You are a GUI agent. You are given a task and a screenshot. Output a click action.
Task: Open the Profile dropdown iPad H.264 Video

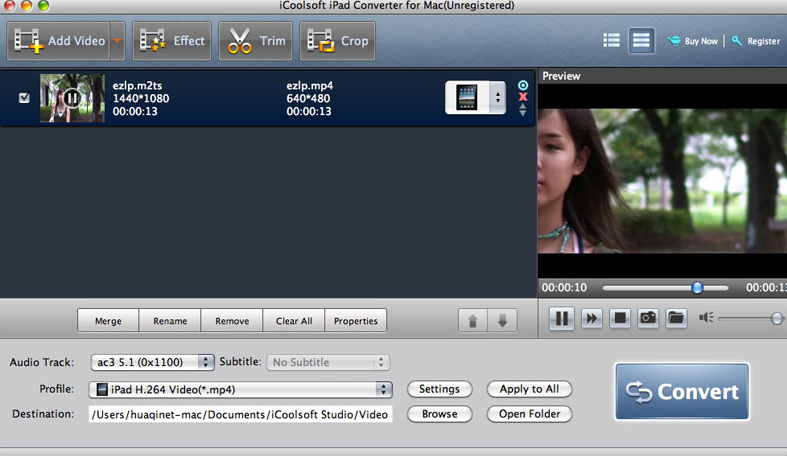[240, 389]
